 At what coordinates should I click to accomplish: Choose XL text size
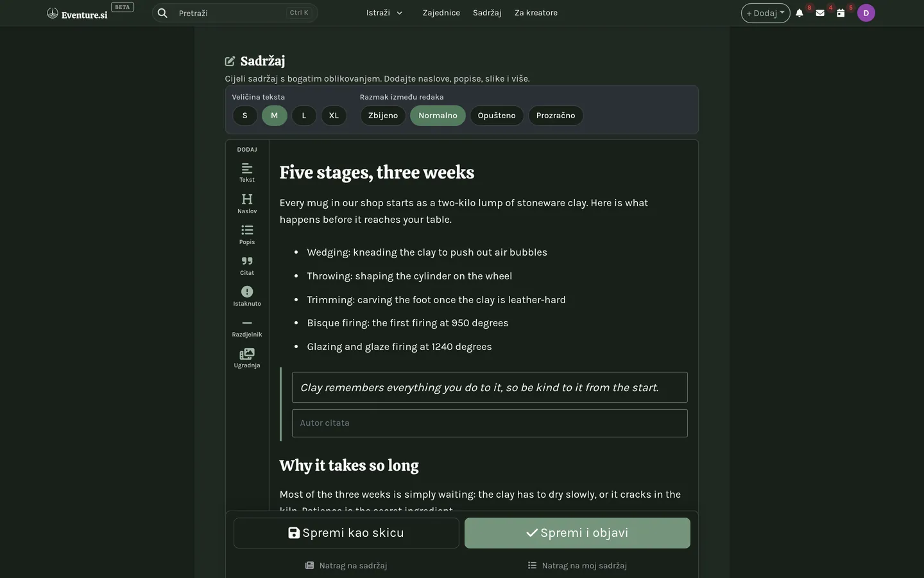click(x=334, y=116)
